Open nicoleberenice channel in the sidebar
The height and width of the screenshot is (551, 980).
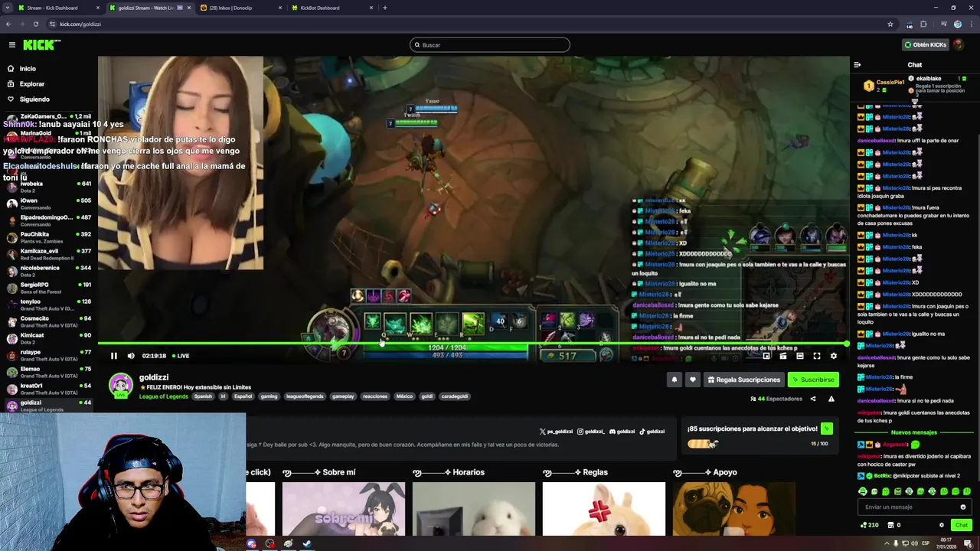click(x=47, y=271)
